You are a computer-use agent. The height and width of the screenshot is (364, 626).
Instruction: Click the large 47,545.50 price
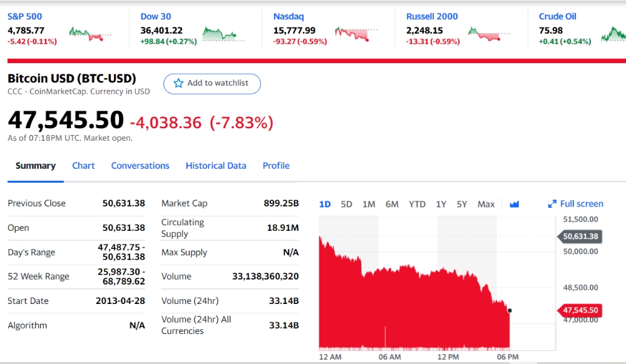click(x=66, y=120)
